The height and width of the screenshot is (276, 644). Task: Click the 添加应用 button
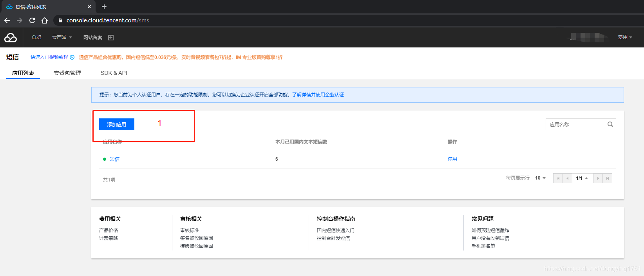pyautogui.click(x=117, y=124)
